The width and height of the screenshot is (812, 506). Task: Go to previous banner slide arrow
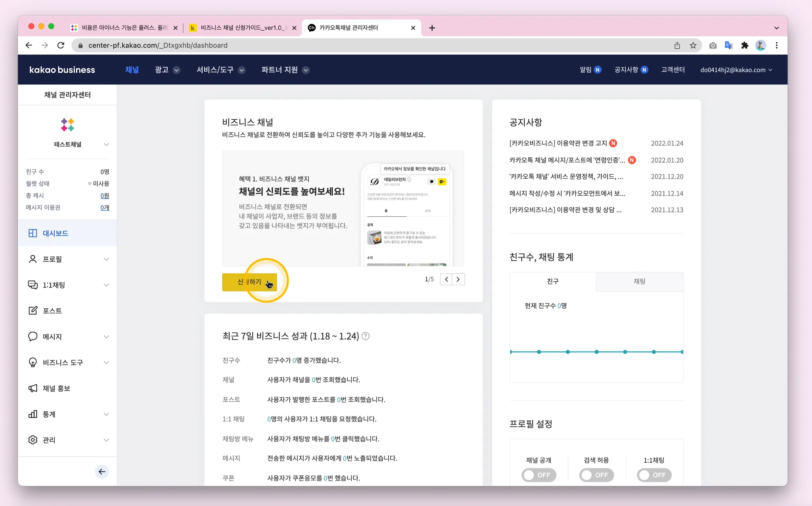click(x=446, y=279)
